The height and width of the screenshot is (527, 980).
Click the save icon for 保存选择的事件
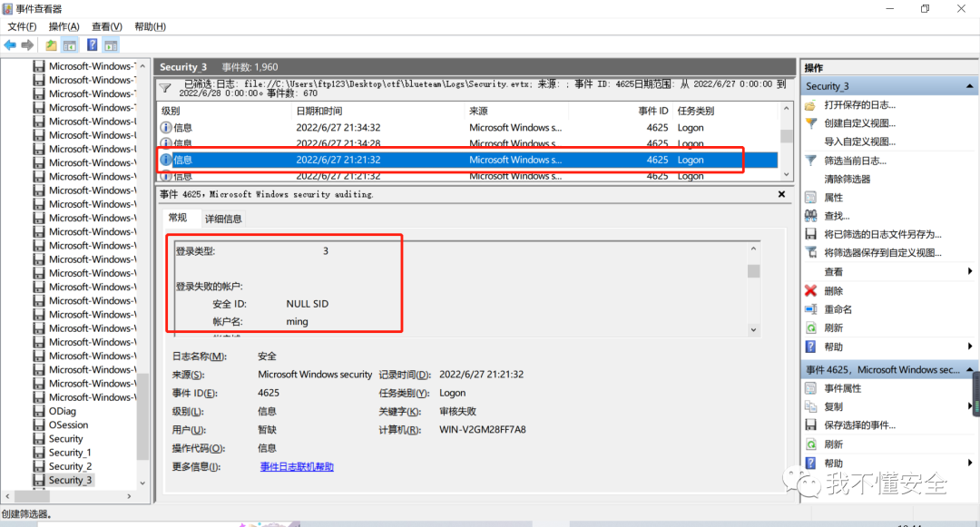coord(810,425)
